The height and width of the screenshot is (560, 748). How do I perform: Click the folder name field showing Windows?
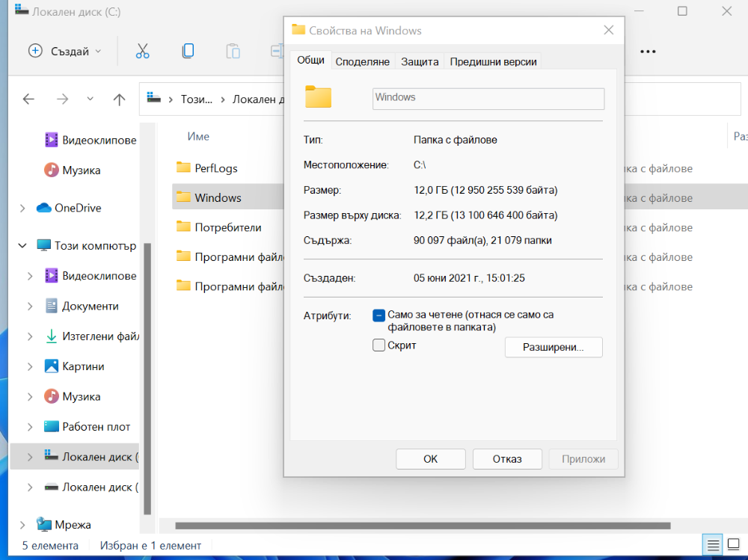click(488, 98)
